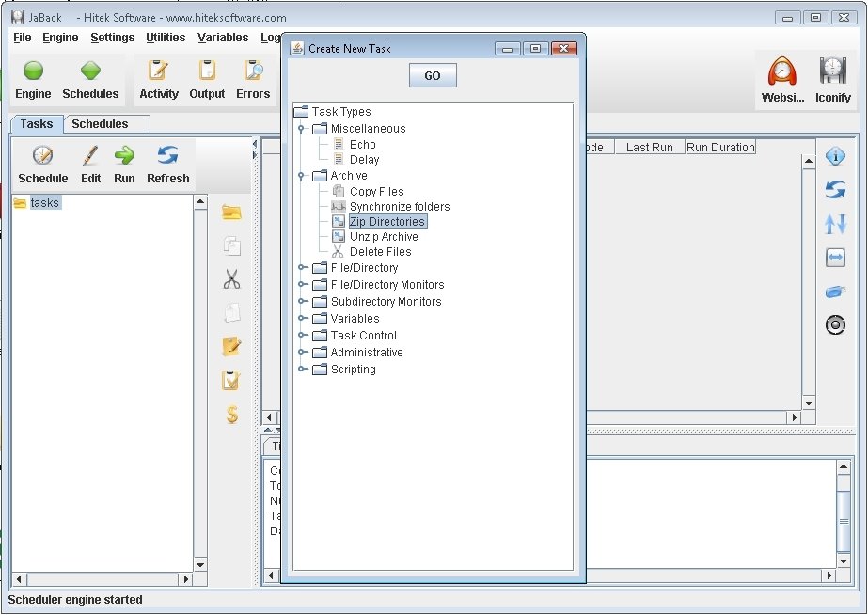868x615 pixels.
Task: Click the green Engine status icon
Action: [33, 71]
